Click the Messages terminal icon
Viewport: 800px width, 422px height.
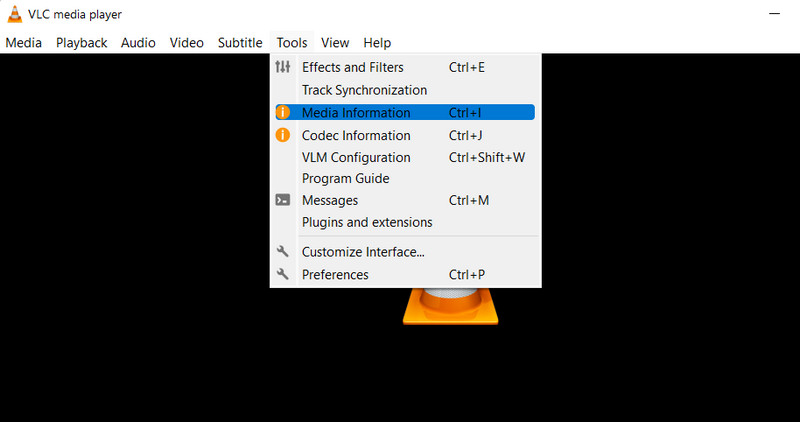(283, 200)
